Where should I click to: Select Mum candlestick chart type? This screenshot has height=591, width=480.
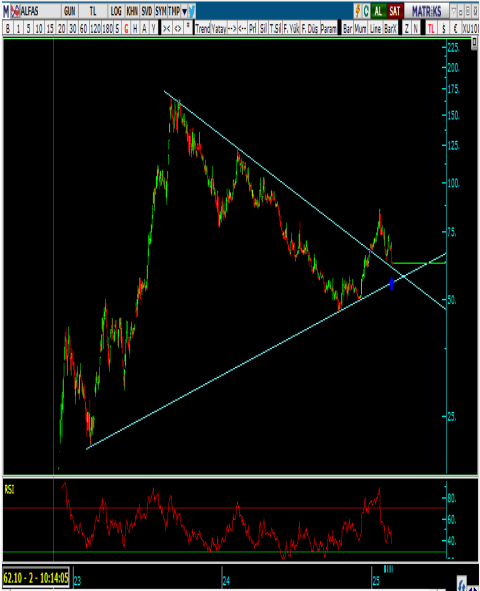(x=360, y=28)
